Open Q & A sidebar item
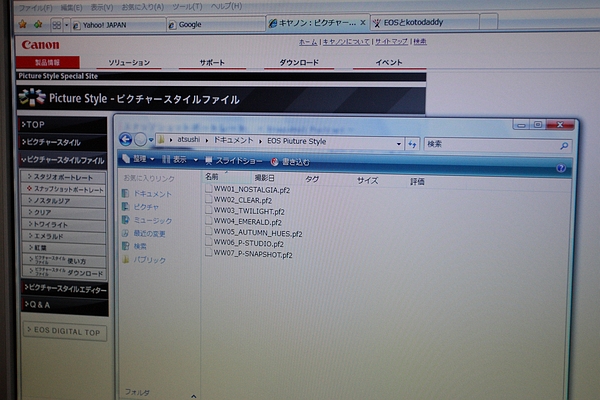The width and height of the screenshot is (600, 400). tap(65, 305)
